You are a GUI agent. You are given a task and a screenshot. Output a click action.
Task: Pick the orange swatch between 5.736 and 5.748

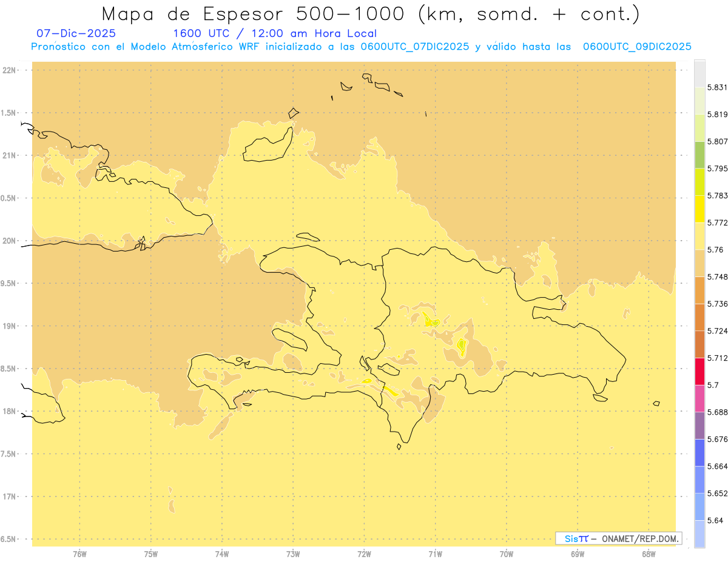point(699,290)
